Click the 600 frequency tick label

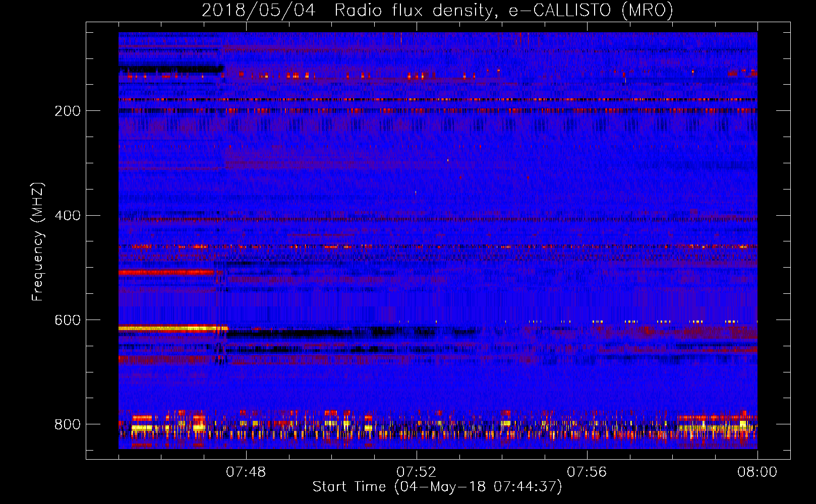coord(68,321)
